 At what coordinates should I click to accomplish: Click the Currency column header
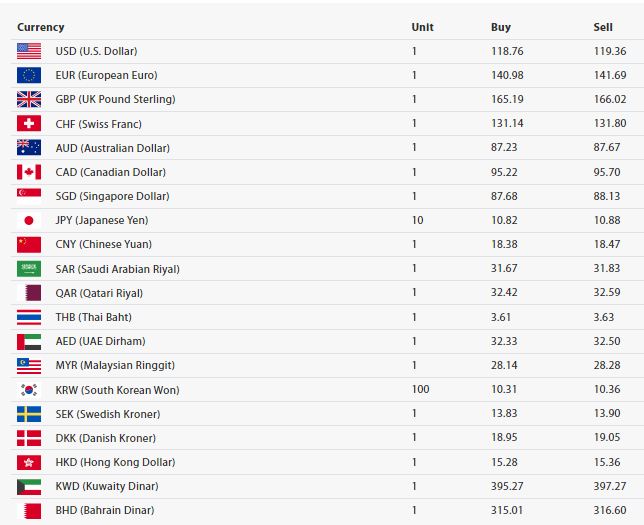coord(41,27)
